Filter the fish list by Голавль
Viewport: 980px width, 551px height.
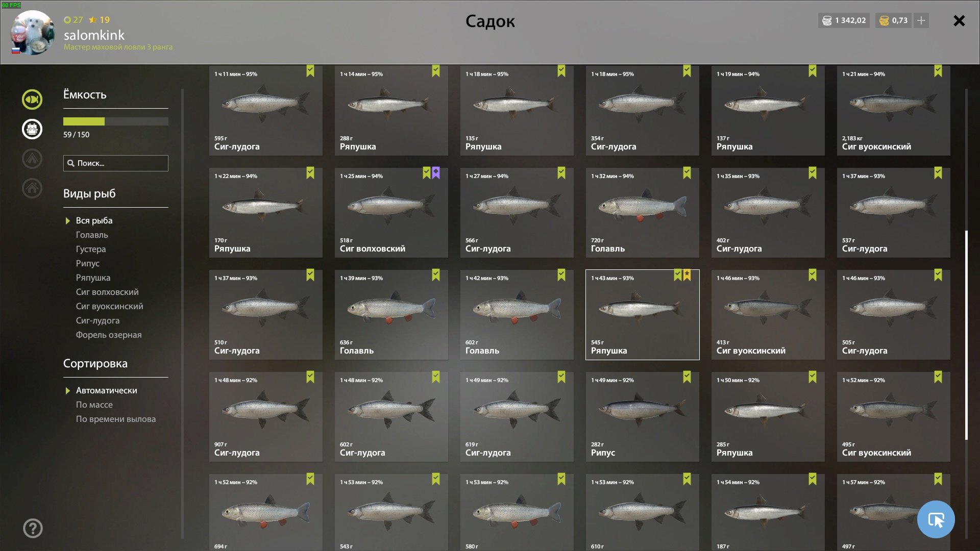click(92, 235)
